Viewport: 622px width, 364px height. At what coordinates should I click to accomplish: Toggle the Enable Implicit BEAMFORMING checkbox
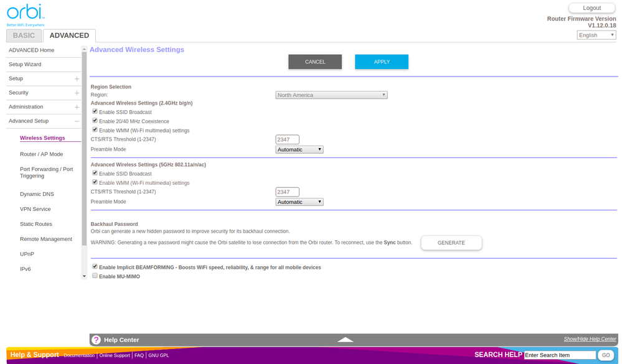pos(95,266)
